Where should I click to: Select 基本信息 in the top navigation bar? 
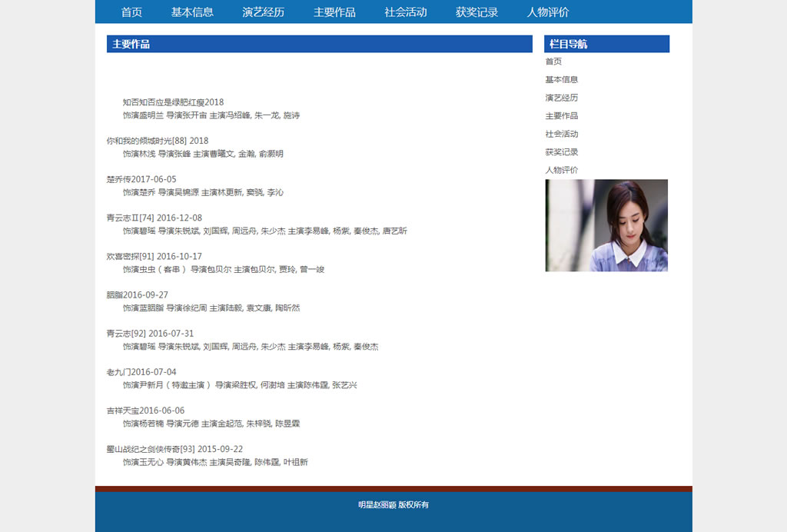click(192, 12)
